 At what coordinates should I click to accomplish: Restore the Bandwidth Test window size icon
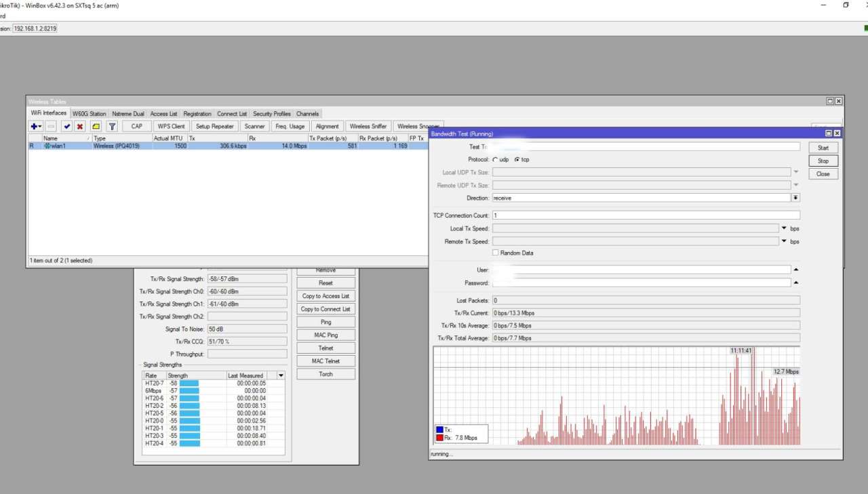pyautogui.click(x=828, y=133)
